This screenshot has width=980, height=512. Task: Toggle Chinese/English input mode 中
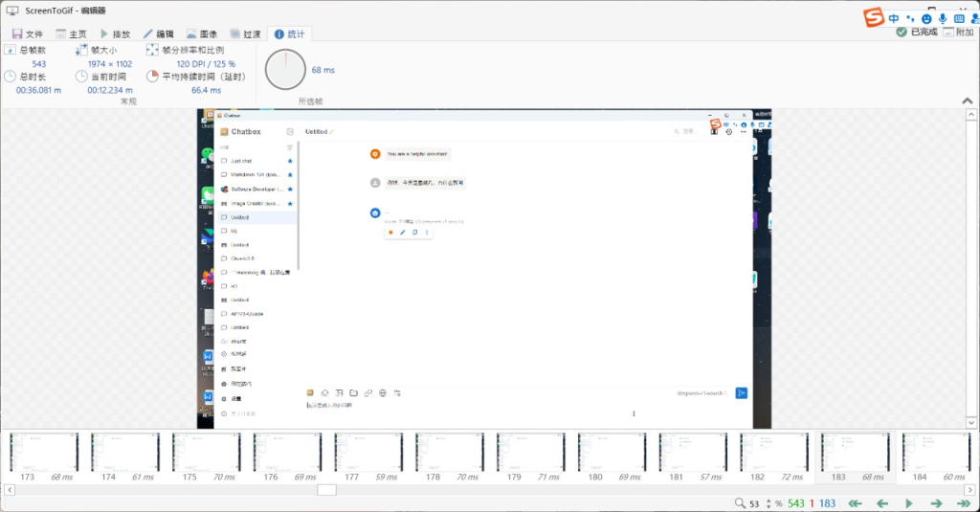click(x=894, y=18)
